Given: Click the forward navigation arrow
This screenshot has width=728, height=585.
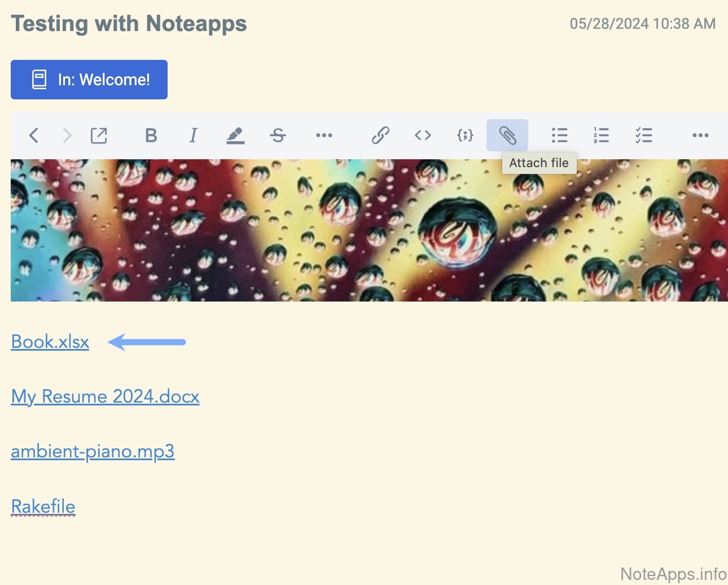Looking at the screenshot, I should coord(67,136).
